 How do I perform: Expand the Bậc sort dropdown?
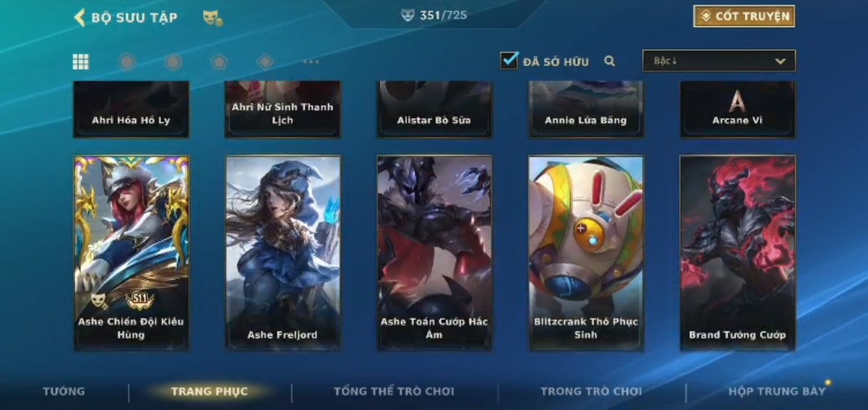[718, 61]
